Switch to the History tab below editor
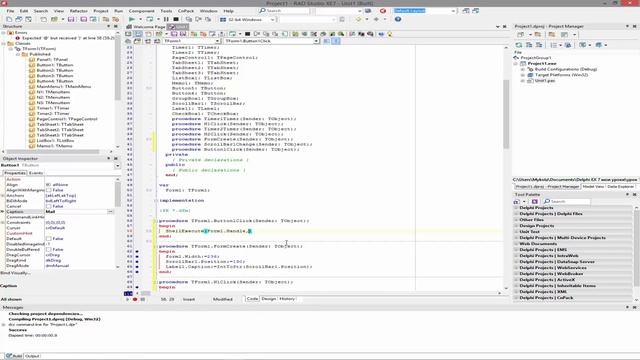The image size is (640, 360). [x=287, y=299]
